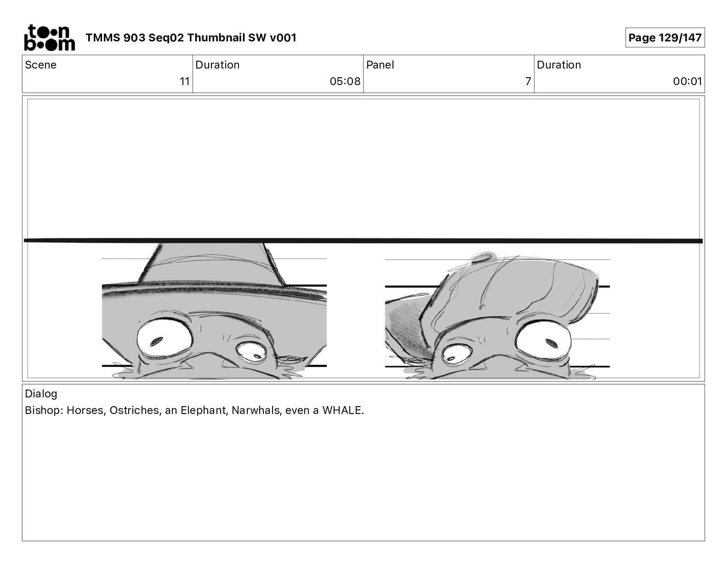Click the left character sketch with wide-brim hat
This screenshot has height=563, width=728.
[x=214, y=311]
